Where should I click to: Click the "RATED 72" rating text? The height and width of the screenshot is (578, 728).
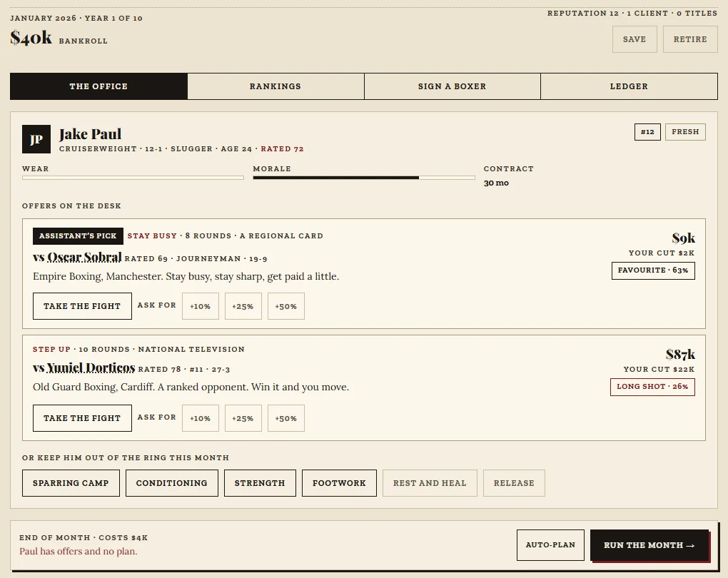(283, 149)
